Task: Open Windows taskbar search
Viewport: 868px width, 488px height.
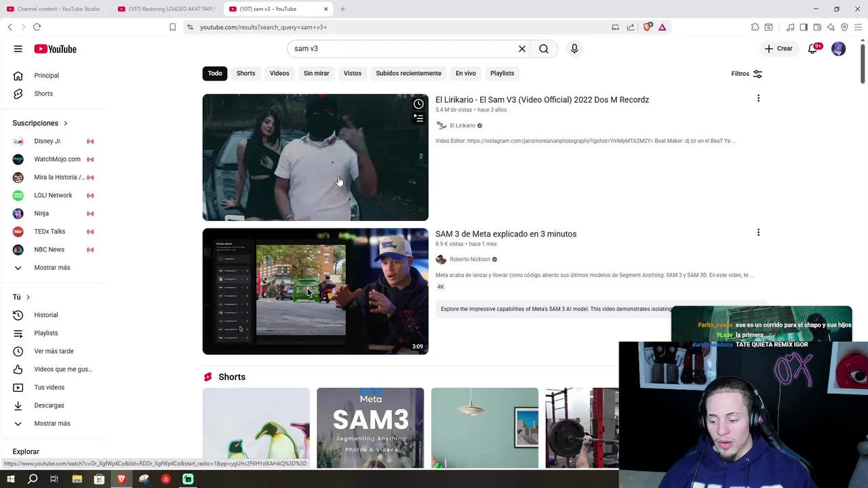Action: pyautogui.click(x=33, y=479)
